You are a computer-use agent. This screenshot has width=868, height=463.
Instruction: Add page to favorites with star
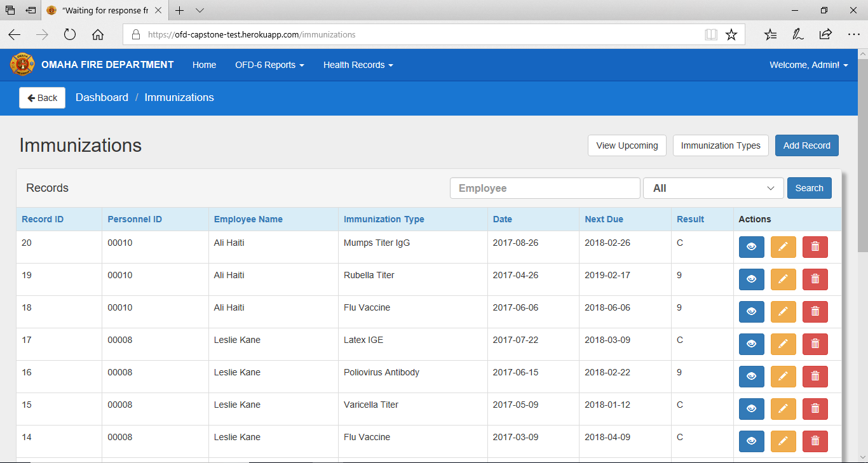[731, 35]
